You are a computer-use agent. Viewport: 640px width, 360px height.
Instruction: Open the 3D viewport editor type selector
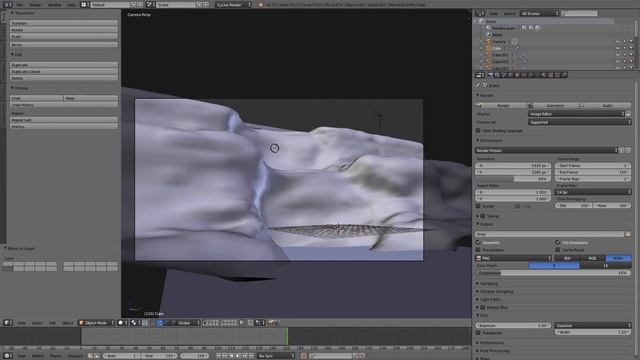[8, 322]
